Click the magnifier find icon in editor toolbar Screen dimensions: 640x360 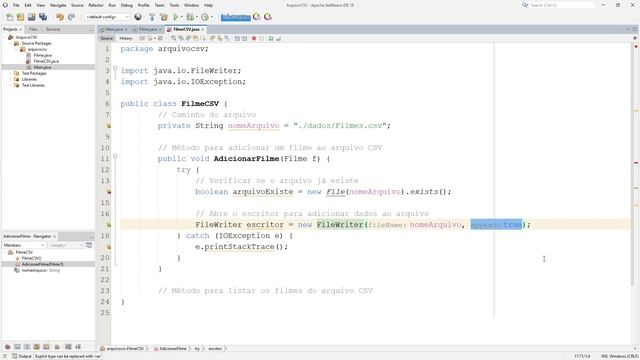pyautogui.click(x=173, y=38)
